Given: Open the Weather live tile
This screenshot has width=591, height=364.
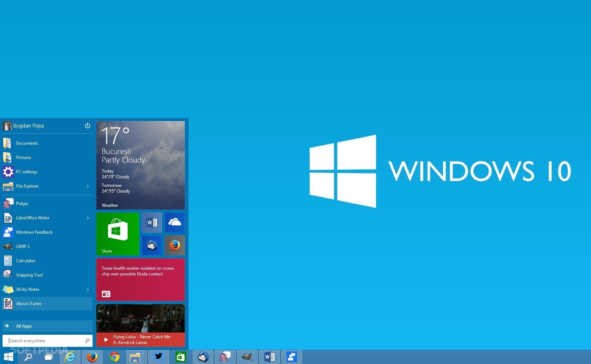Looking at the screenshot, I should [x=141, y=165].
